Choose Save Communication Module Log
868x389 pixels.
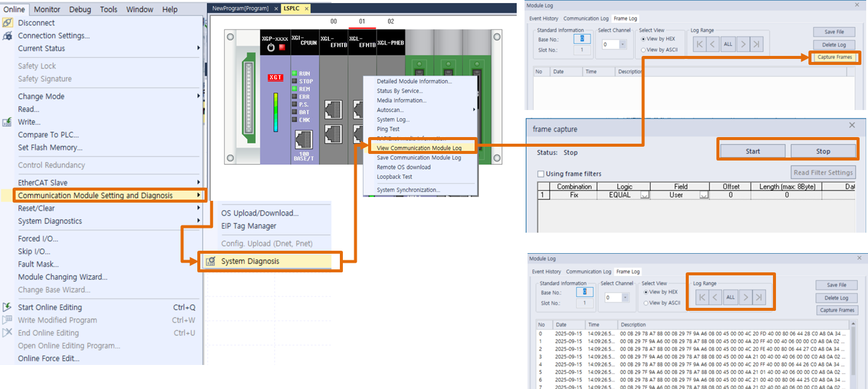pyautogui.click(x=419, y=158)
